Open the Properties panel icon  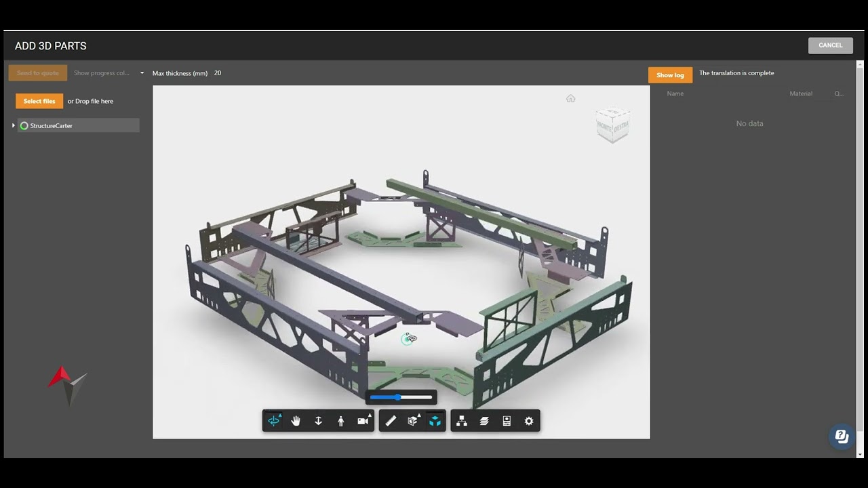pos(507,421)
